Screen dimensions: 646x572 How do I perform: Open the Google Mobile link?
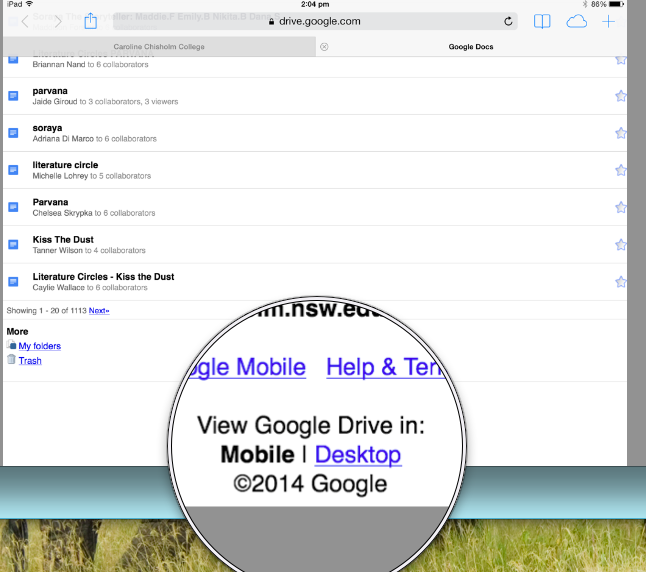(x=248, y=367)
